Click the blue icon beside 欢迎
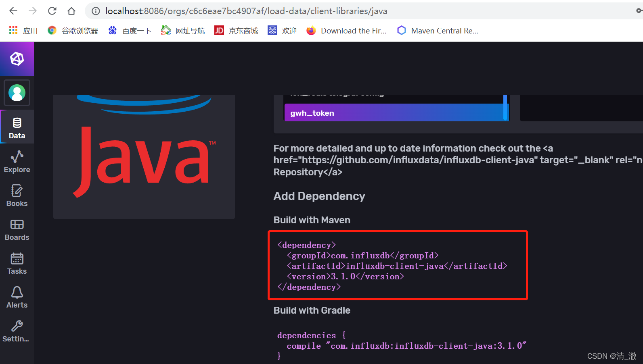 (272, 30)
